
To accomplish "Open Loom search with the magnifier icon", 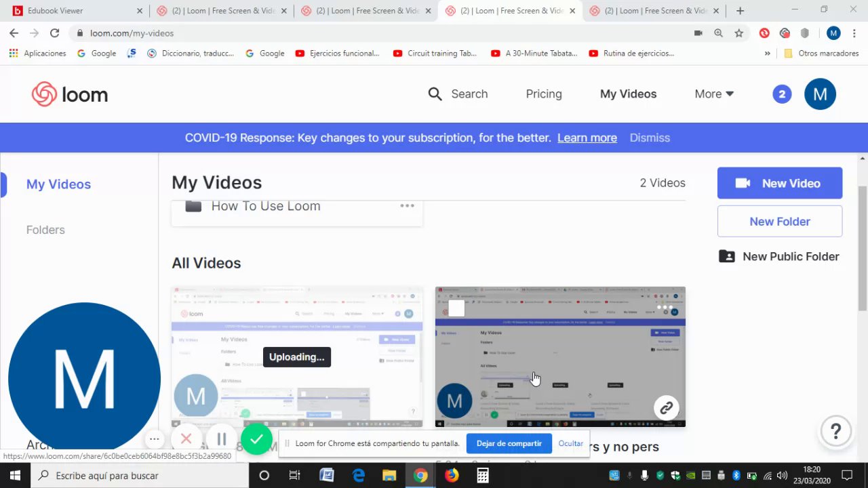I will pos(435,94).
